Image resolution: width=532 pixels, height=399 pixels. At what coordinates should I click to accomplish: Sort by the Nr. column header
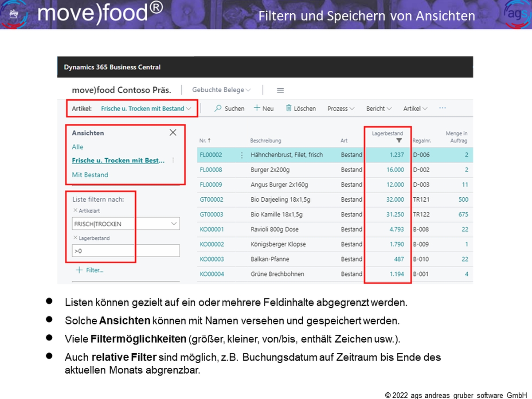coord(205,141)
